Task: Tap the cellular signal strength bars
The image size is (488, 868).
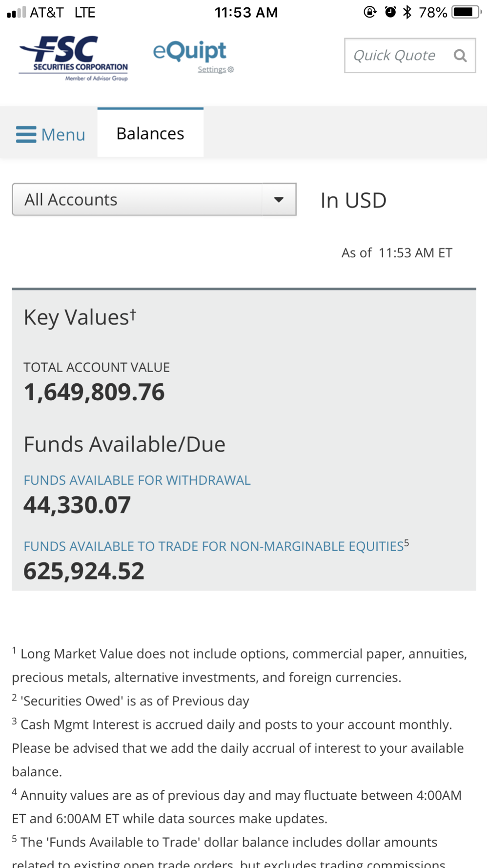Action: (x=16, y=12)
